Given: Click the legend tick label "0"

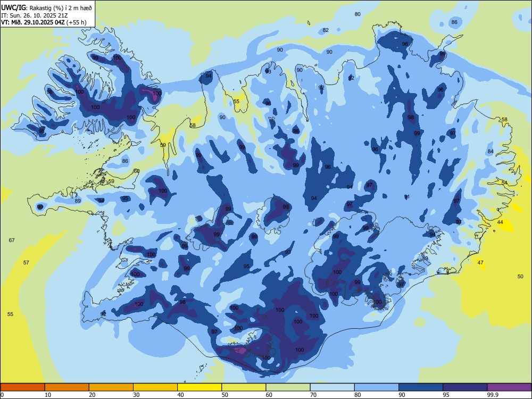Looking at the screenshot, I should 2,395.
